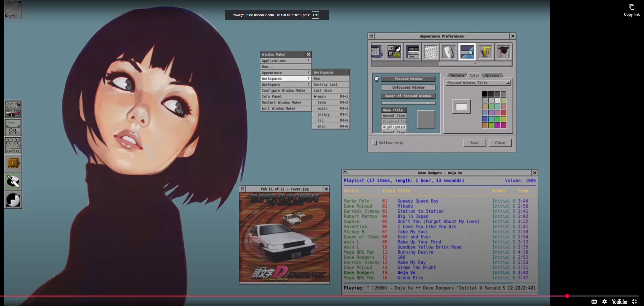Select Last Used in Workspaces submenu
Screen dimensions: 644x306
[x=331, y=91]
